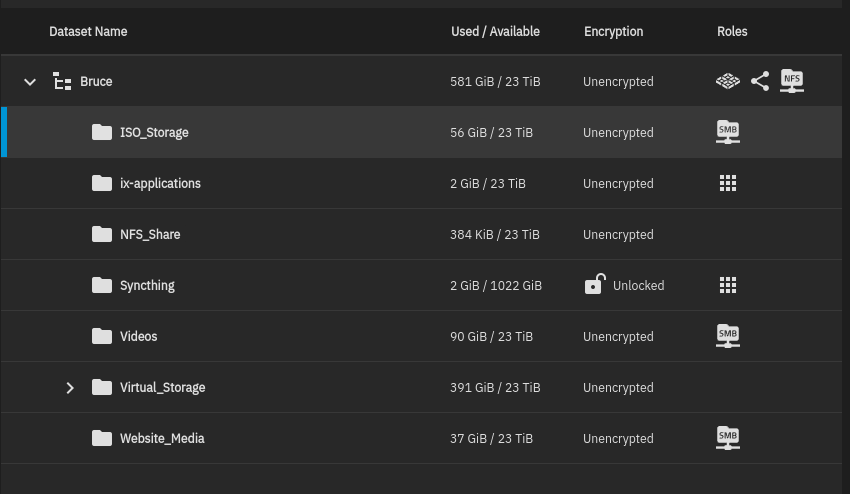The image size is (850, 494).
Task: Click the apps grid icon for ix-applications
Action: tap(727, 183)
